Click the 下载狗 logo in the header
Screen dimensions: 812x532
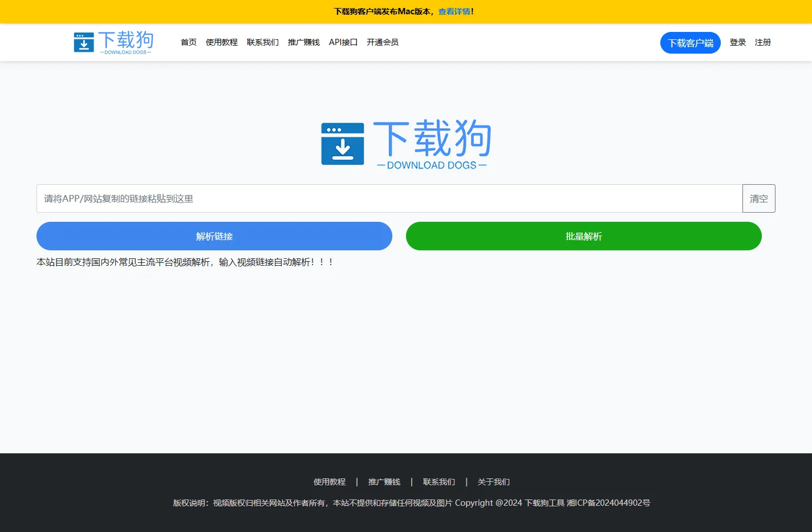[113, 42]
